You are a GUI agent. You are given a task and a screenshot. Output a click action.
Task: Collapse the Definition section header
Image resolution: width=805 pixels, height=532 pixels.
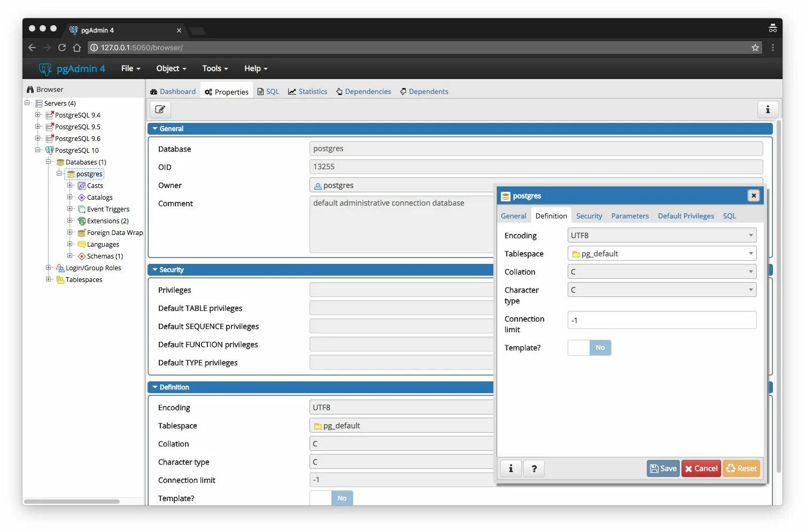(x=321, y=387)
